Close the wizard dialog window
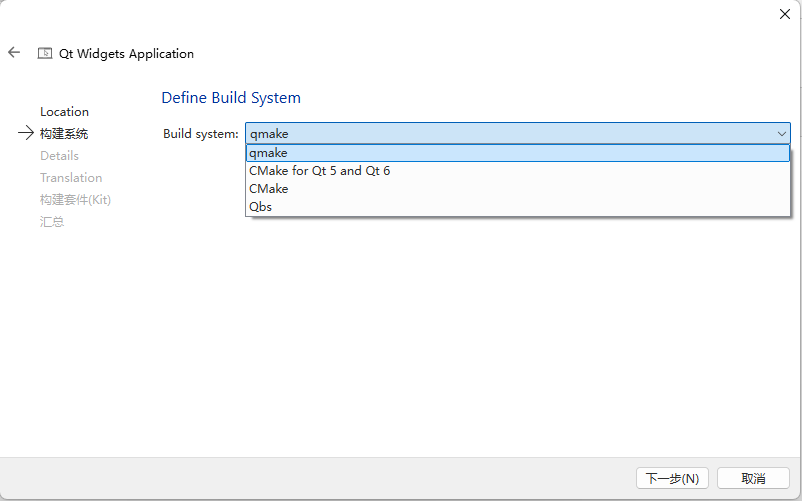 pyautogui.click(x=785, y=14)
